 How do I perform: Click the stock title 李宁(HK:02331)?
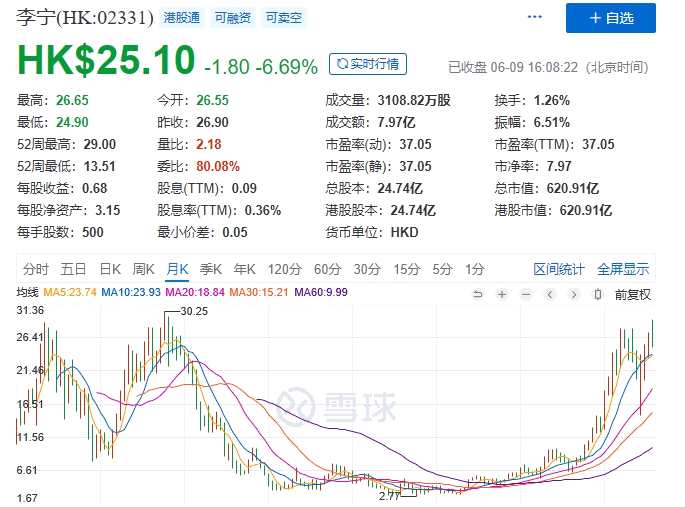[85, 18]
